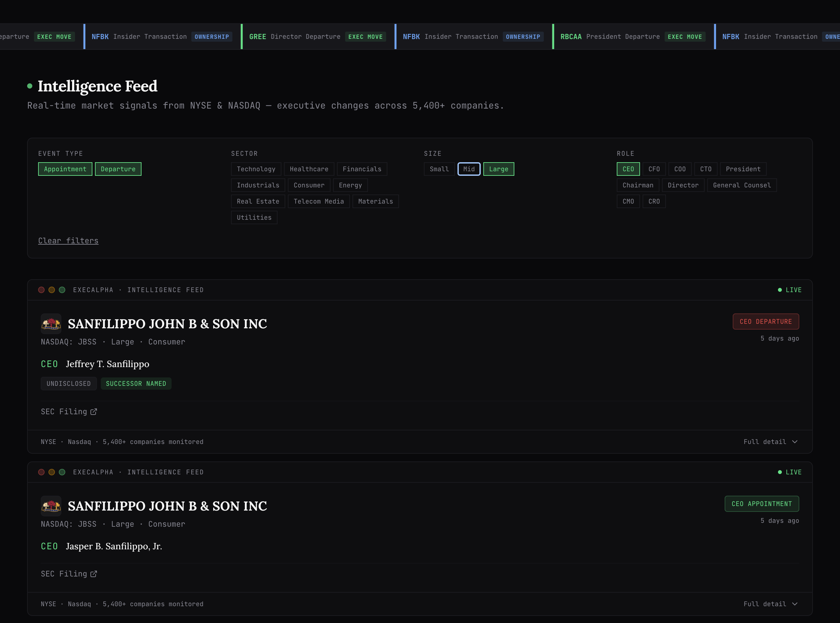Filter by the COO role chip
Screen dimensions: 840x623
coord(680,169)
